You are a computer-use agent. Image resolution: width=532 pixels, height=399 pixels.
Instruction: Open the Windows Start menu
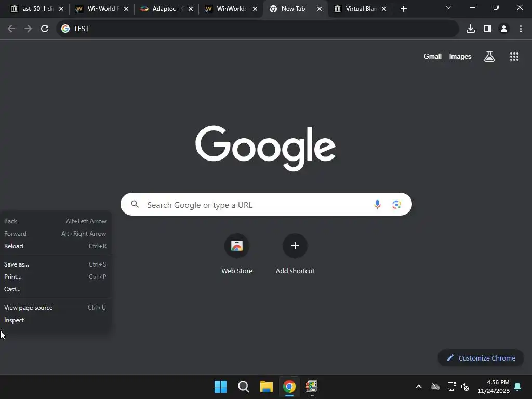click(x=220, y=387)
